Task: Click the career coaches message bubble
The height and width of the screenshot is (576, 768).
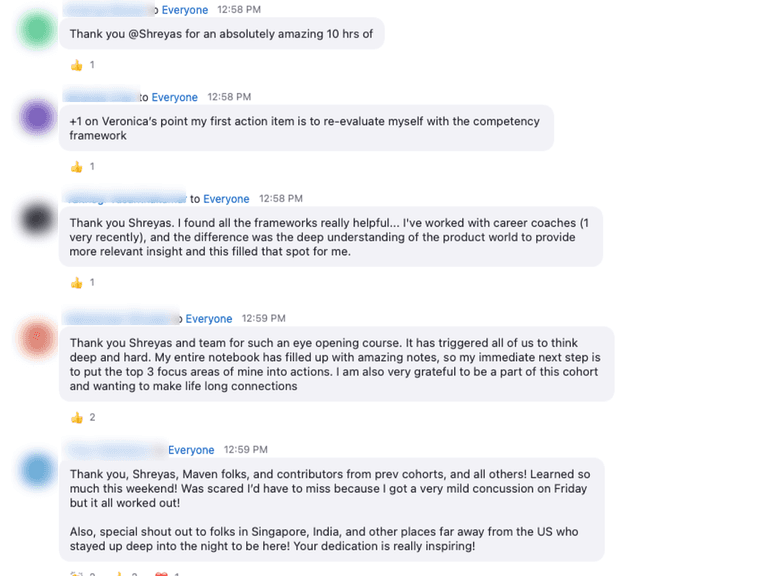Action: click(330, 237)
